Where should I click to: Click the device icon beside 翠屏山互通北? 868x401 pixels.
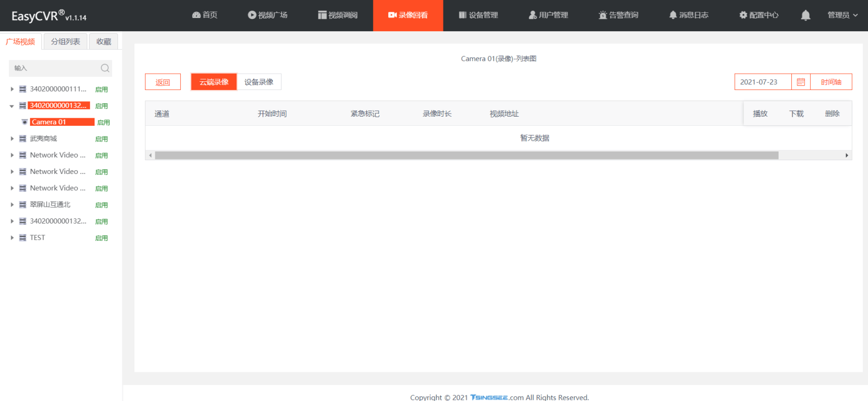22,205
